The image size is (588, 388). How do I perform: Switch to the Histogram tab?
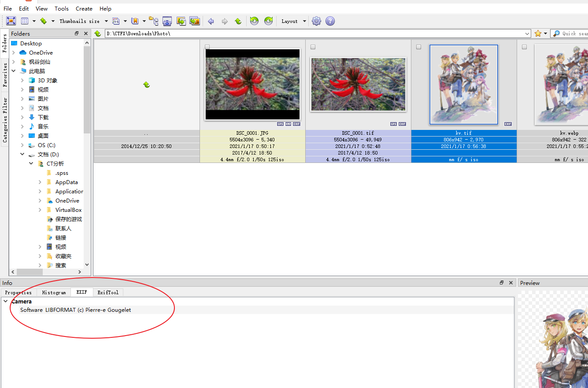tap(54, 292)
